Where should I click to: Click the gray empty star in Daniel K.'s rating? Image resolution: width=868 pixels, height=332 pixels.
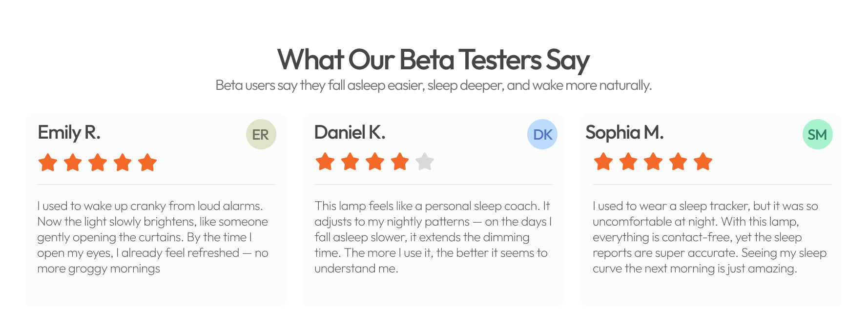tap(425, 162)
